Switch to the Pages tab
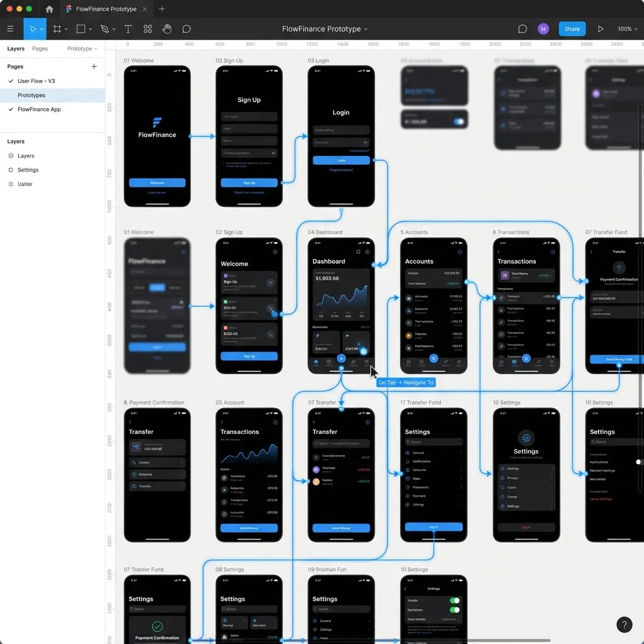This screenshot has width=644, height=644. (40, 48)
